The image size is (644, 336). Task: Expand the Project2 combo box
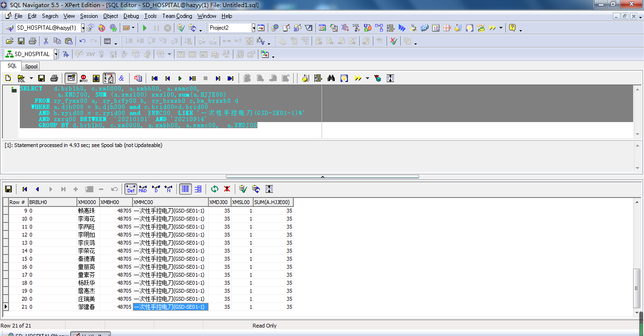coord(253,28)
